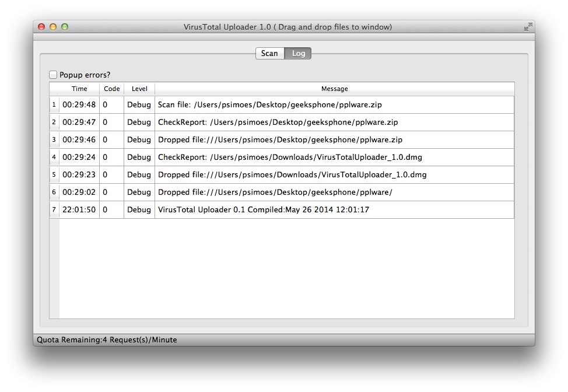Viewport: 568px width, 392px height.
Task: Select the Log tab
Action: pos(298,53)
